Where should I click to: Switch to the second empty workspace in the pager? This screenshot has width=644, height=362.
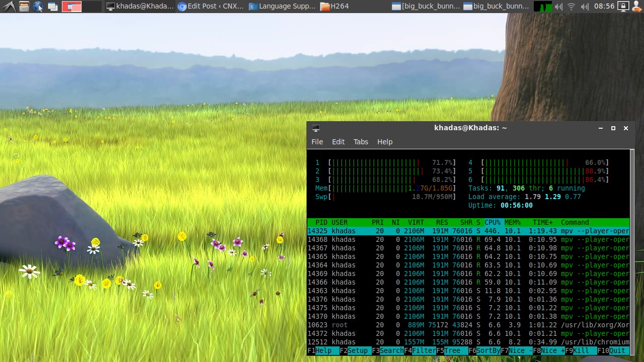pos(92,7)
